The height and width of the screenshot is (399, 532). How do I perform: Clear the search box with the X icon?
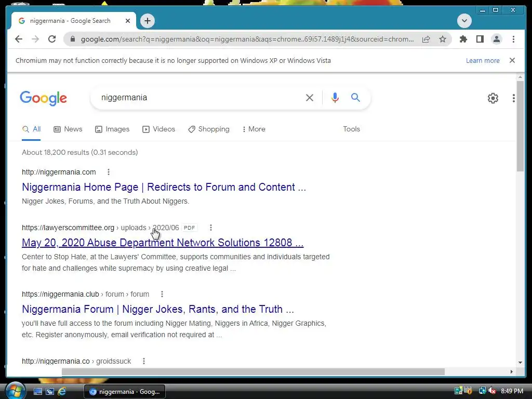310,98
